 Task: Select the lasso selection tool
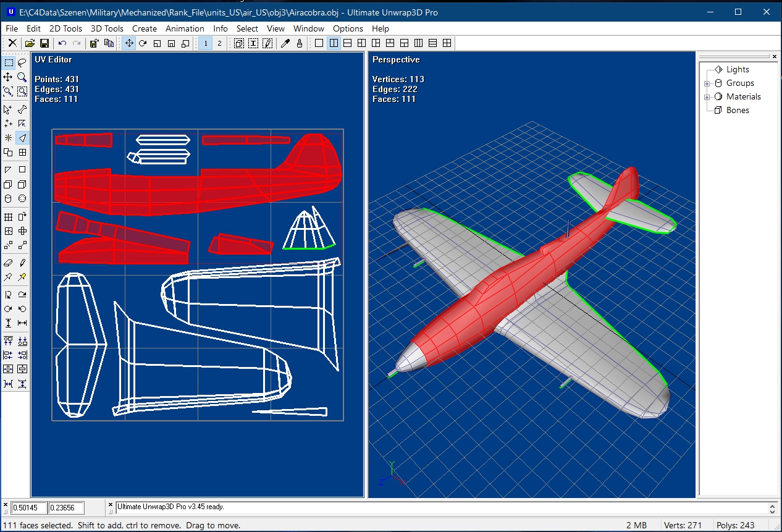pyautogui.click(x=22, y=62)
